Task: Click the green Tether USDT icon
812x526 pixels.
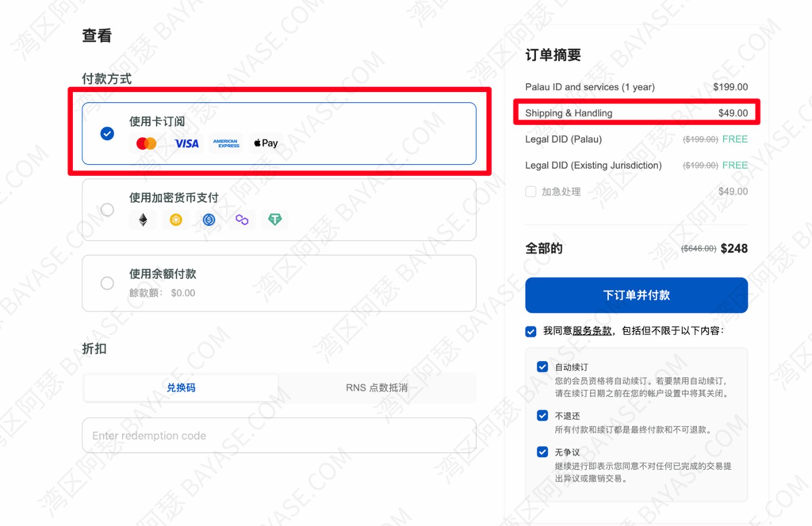Action: tap(275, 220)
